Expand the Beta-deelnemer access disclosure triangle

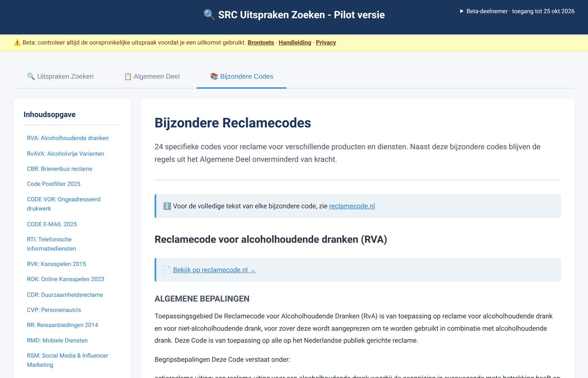pos(462,11)
